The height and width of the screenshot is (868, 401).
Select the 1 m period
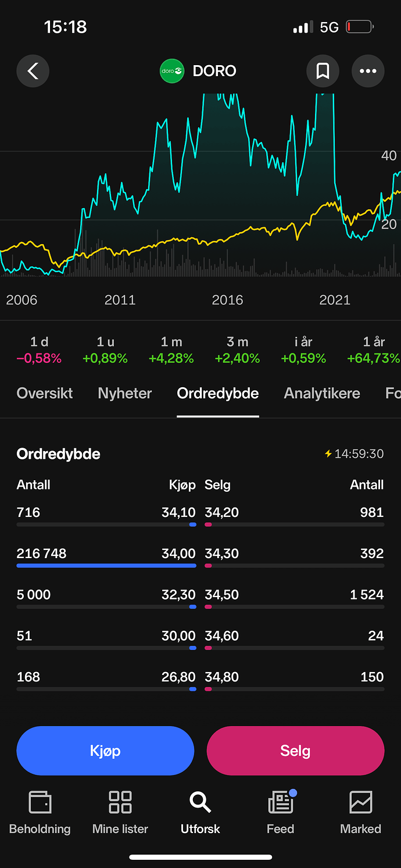tap(171, 351)
